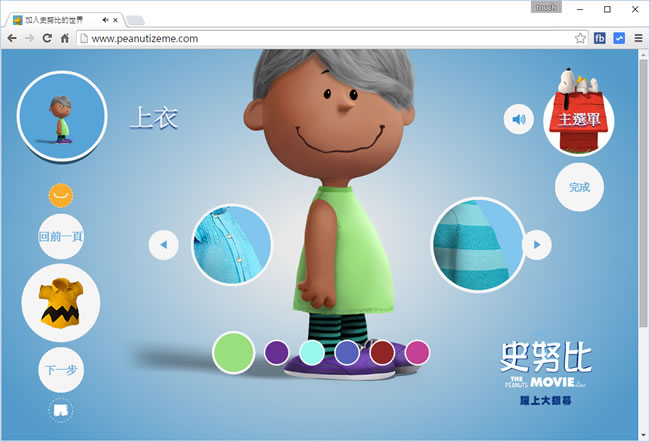Viewport: 650px width, 442px height.
Task: Select the yellow zigzag shirt category icon
Action: click(x=61, y=303)
